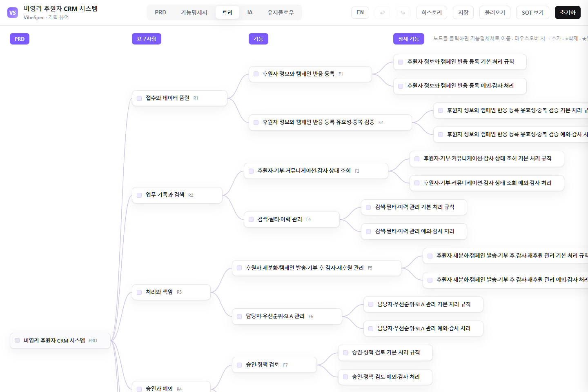
Task: Select 승인·정책 검토 기본 처리 규칙 node
Action: [385, 352]
